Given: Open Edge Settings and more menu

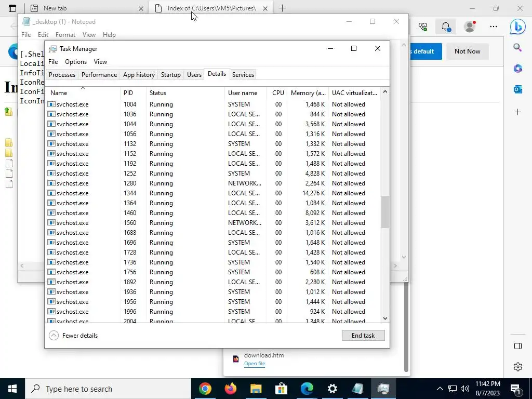Looking at the screenshot, I should (x=494, y=26).
